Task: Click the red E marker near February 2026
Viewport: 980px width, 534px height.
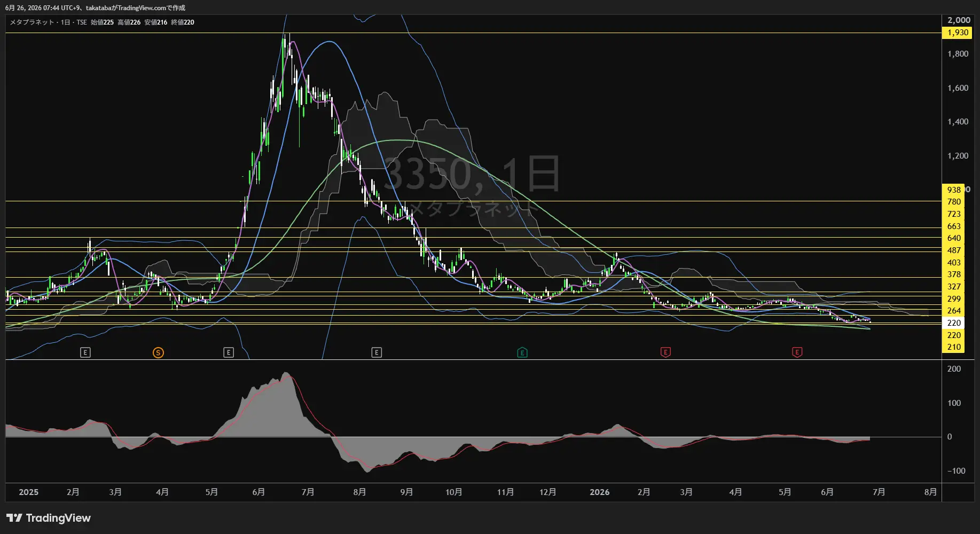Action: [665, 352]
